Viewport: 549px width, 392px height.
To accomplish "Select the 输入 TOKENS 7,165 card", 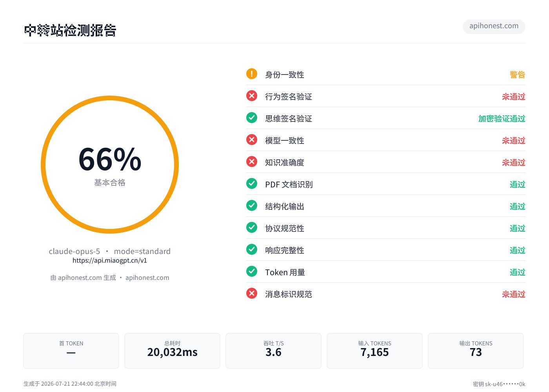I will [x=374, y=351].
